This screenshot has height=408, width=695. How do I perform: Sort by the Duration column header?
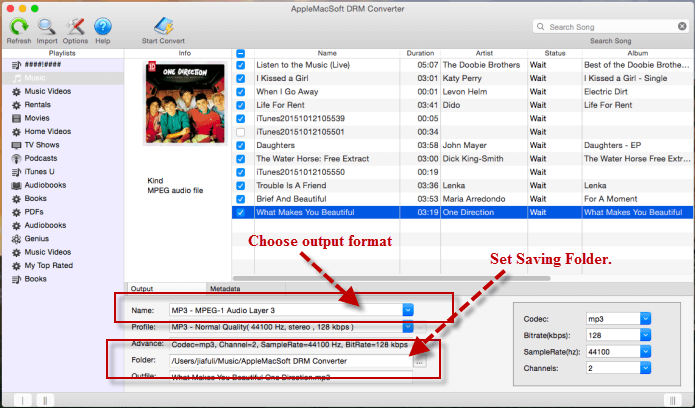[420, 53]
